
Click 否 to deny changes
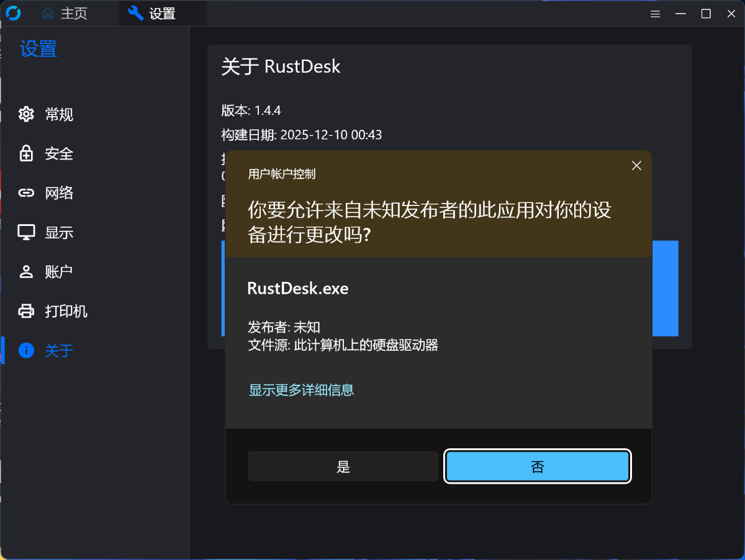coord(538,467)
